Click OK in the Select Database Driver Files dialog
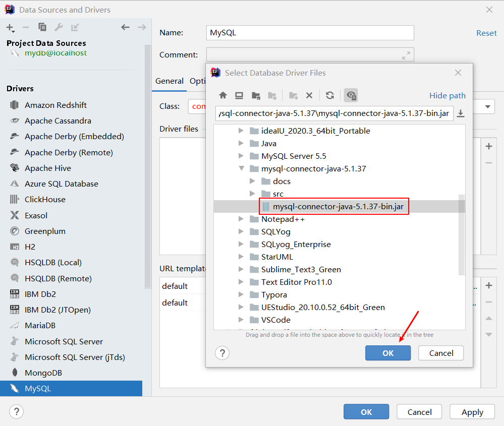 (388, 353)
